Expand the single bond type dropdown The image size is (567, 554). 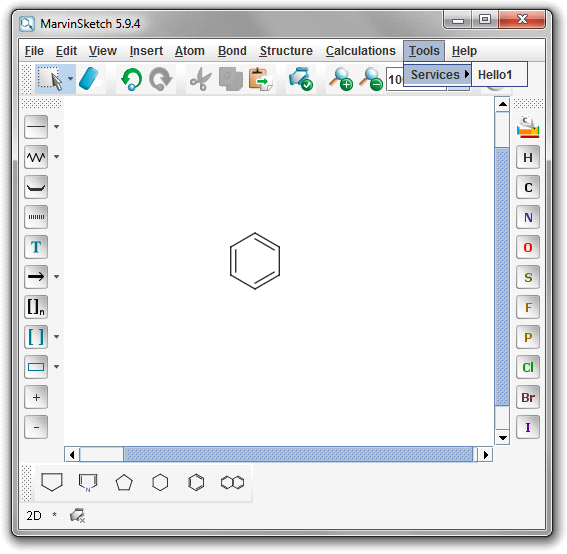(56, 127)
